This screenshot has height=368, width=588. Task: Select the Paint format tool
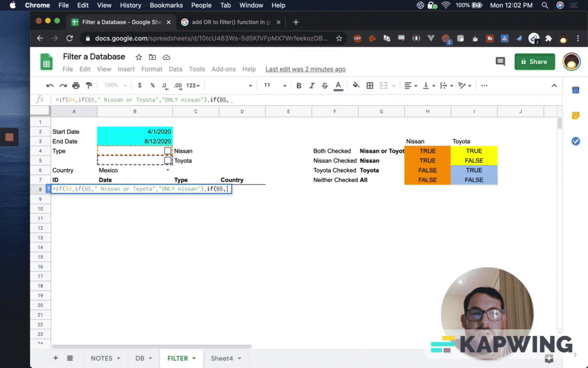point(89,86)
